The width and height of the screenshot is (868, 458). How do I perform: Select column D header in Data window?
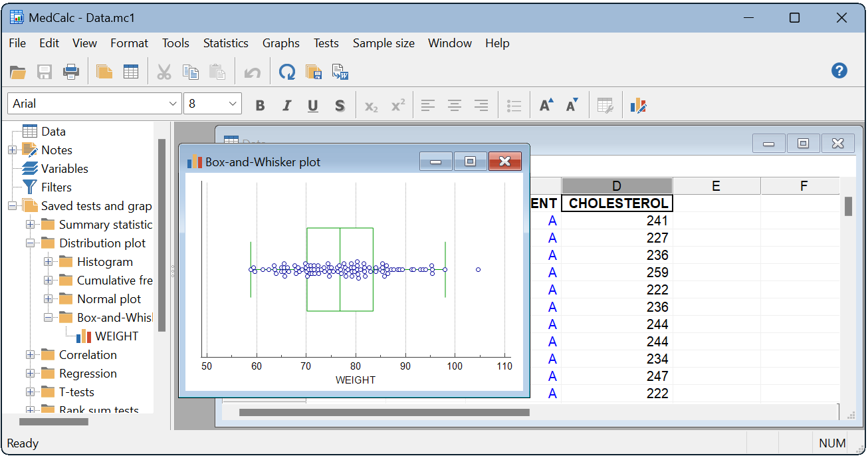pyautogui.click(x=617, y=186)
